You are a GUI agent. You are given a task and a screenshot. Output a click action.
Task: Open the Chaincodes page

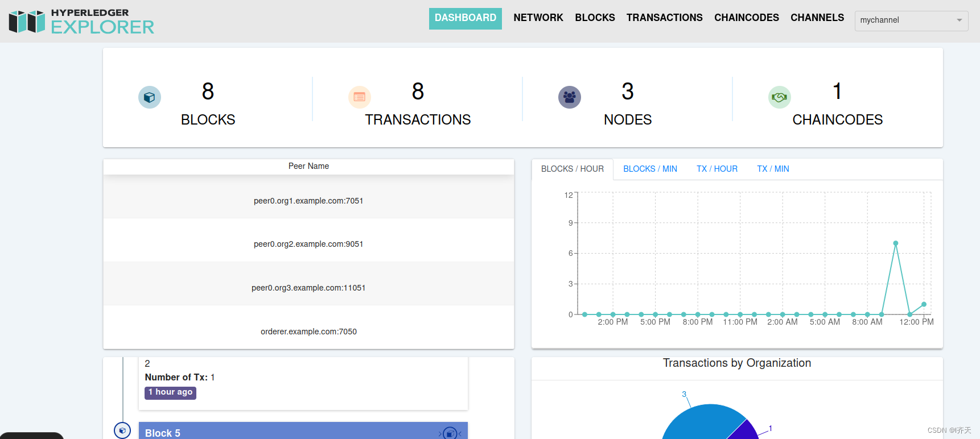pyautogui.click(x=747, y=18)
